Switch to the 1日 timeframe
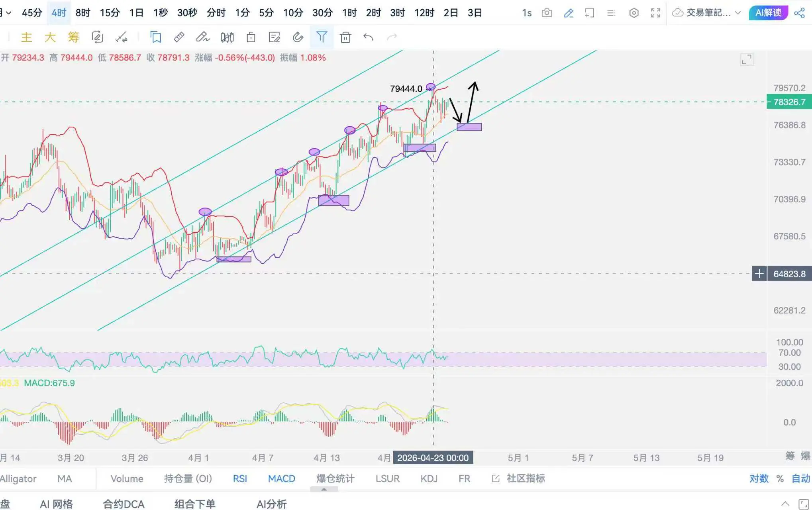The width and height of the screenshot is (812, 510). 136,13
